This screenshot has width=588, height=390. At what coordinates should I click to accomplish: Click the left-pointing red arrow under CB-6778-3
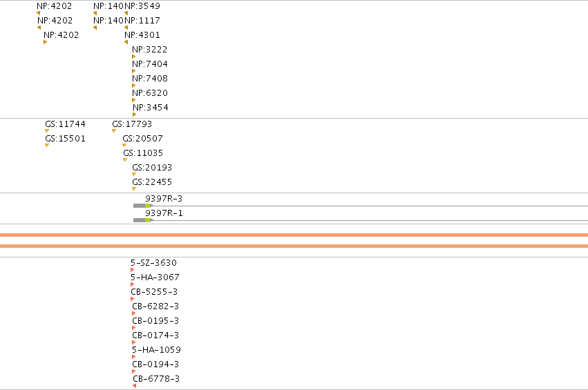pos(134,386)
